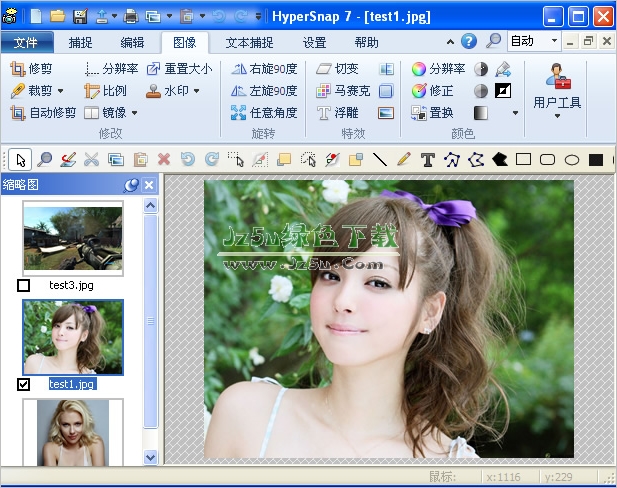
Task: Select the line drawing tool
Action: (380, 159)
